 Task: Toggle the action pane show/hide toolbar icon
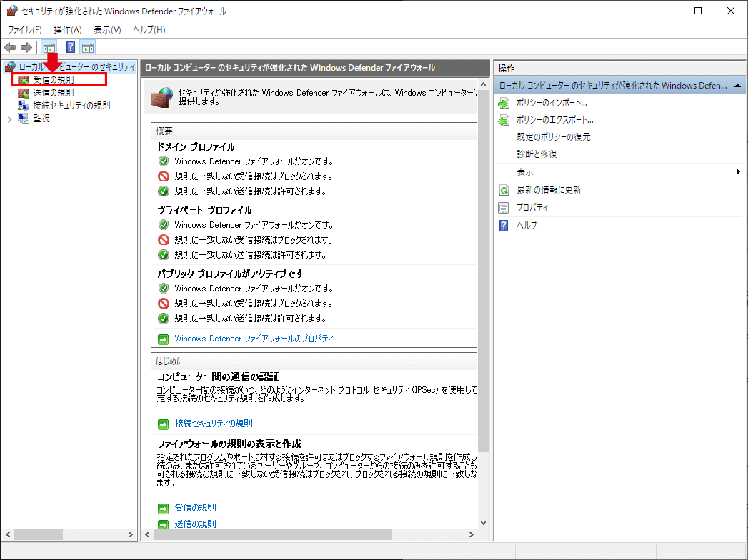click(88, 47)
